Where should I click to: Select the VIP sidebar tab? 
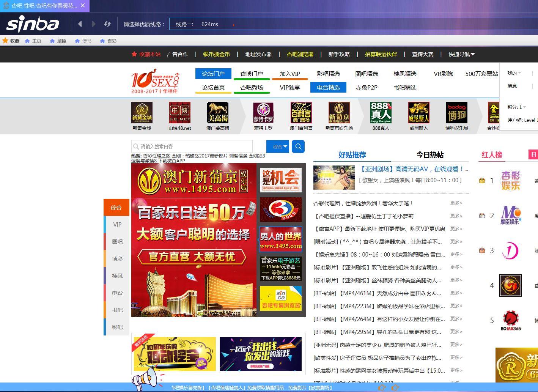[x=117, y=224]
